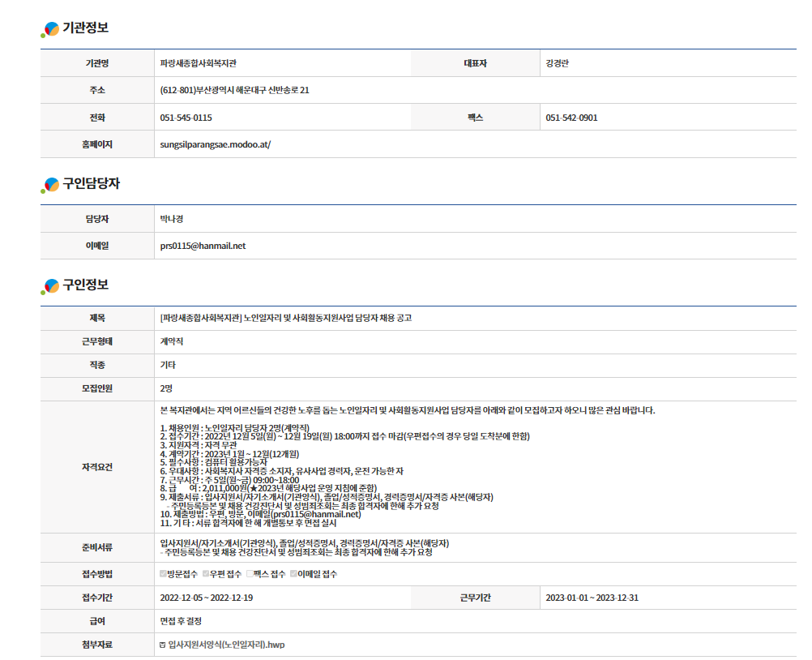The height and width of the screenshot is (660, 812).
Task: Click the attachment file icon beside 입사지원서양식
Action: (x=163, y=645)
